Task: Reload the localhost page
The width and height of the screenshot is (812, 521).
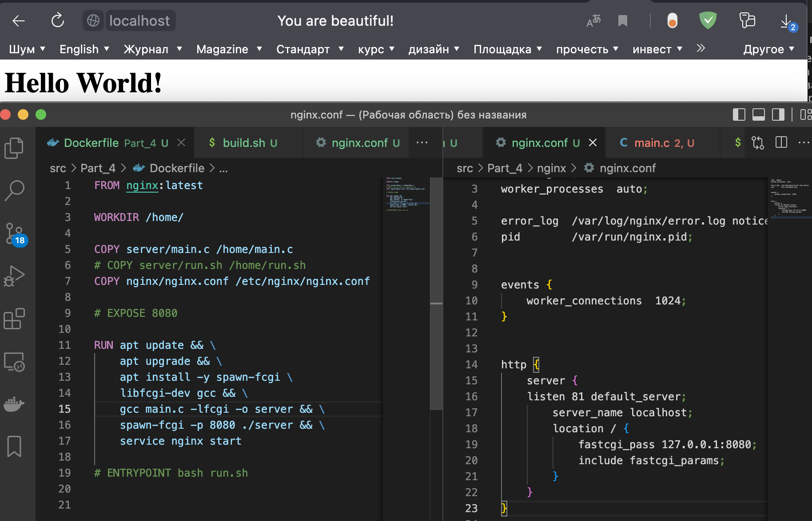Action: pyautogui.click(x=58, y=20)
